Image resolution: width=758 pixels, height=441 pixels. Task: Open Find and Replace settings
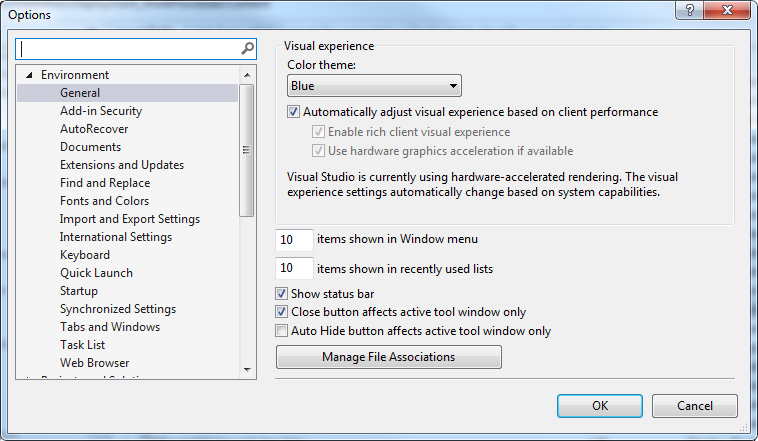pos(105,183)
